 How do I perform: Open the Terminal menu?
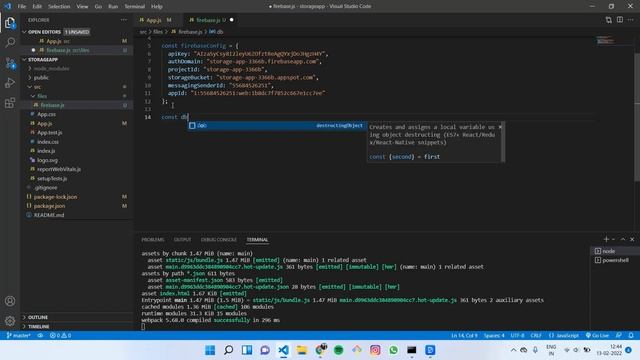click(135, 7)
